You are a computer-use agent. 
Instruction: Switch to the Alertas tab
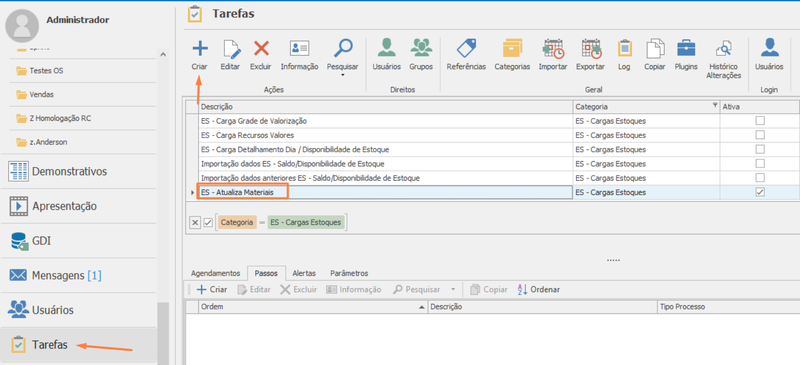pos(304,273)
